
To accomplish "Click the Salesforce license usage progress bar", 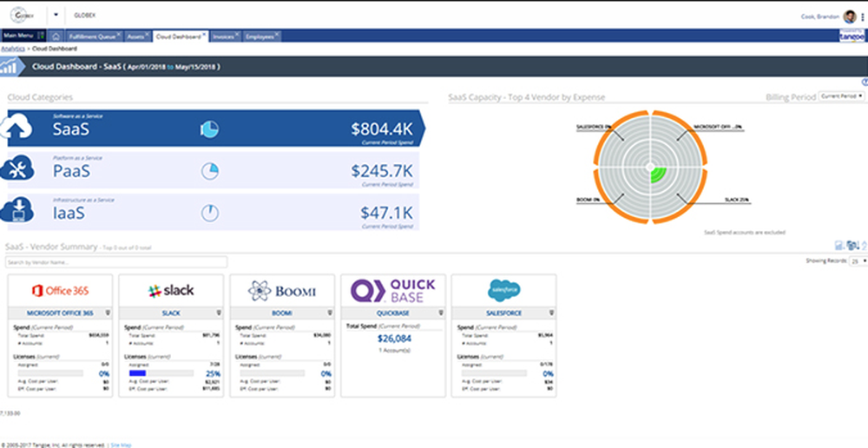I will point(494,373).
